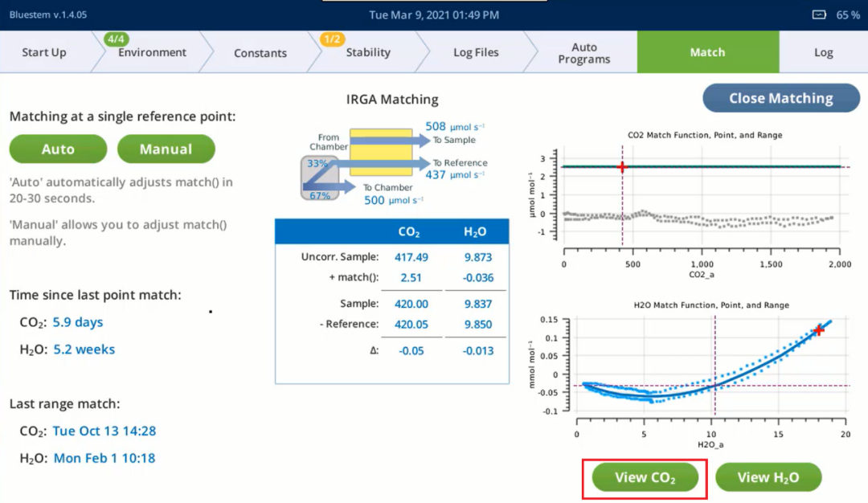868x503 pixels.
Task: Switch to the Environment tab
Action: pos(152,53)
